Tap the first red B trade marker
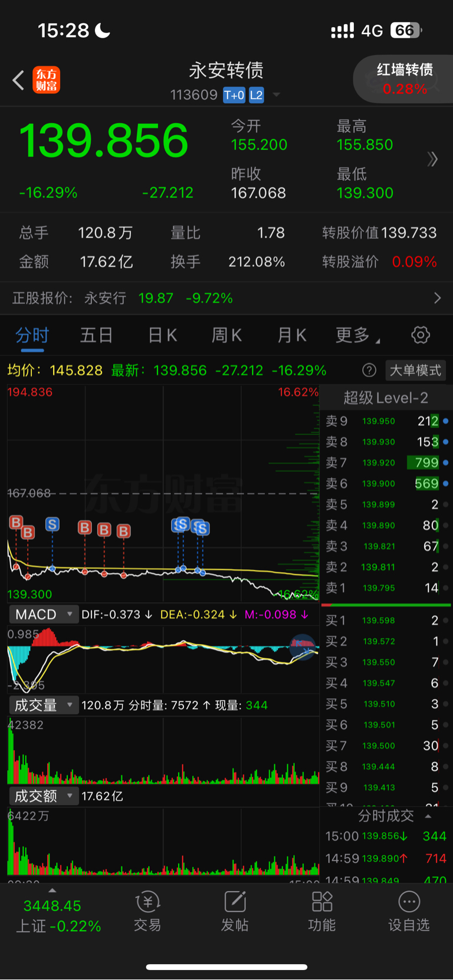Screen dimensions: 453x980 [16, 522]
